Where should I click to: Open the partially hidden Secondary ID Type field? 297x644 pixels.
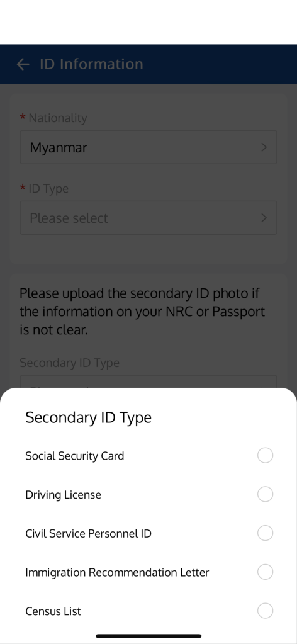(148, 381)
